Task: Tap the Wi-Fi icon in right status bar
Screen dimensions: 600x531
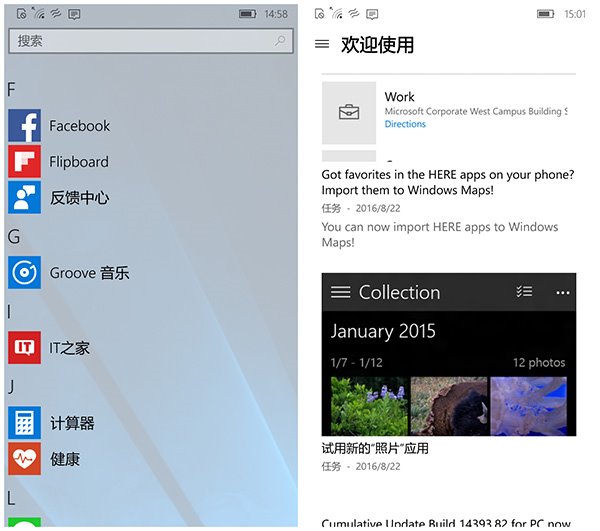Action: coord(337,13)
